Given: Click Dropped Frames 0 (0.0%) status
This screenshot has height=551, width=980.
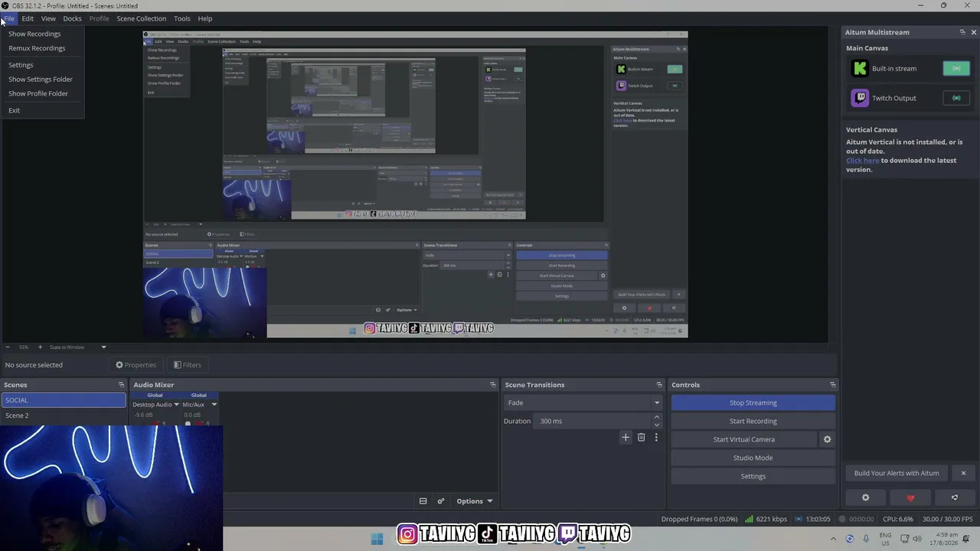Looking at the screenshot, I should 699,519.
